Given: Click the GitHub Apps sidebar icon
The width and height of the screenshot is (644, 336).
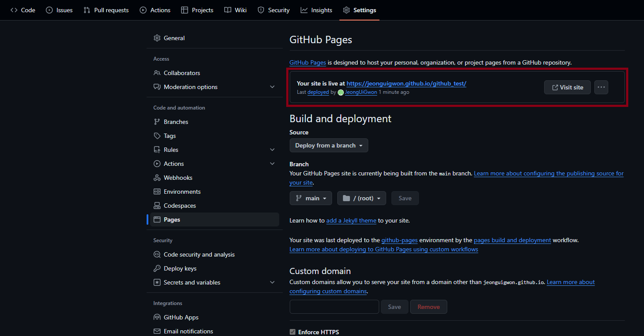Looking at the screenshot, I should pyautogui.click(x=157, y=317).
